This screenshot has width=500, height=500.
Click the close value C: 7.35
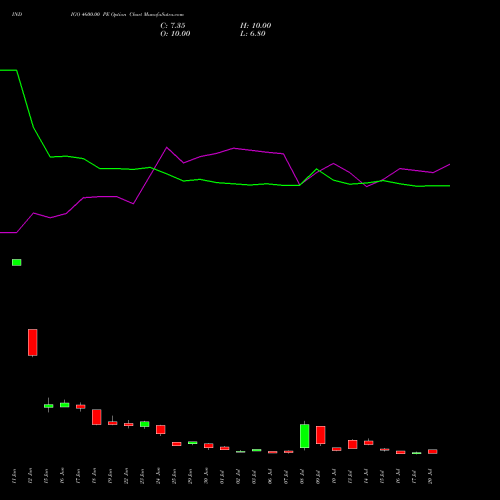(173, 26)
